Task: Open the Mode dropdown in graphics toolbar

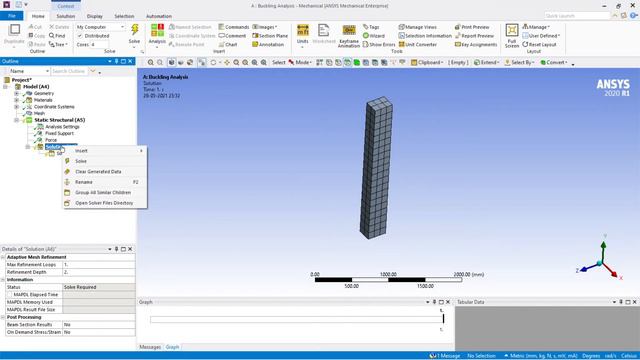Action: [x=300, y=62]
